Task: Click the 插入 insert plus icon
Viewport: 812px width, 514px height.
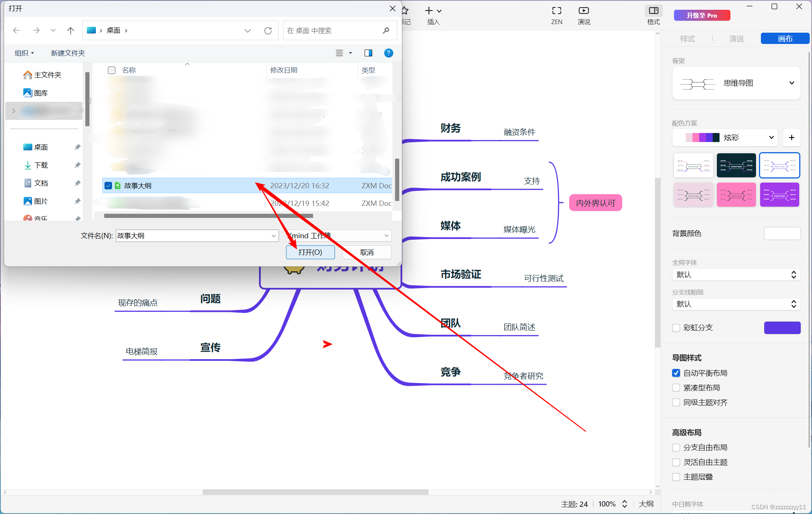Action: click(x=429, y=11)
